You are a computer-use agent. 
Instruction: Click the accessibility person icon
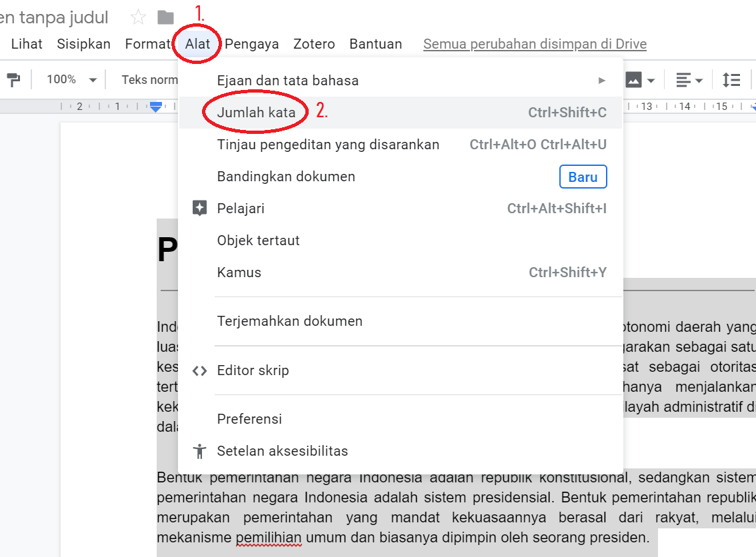tap(199, 451)
